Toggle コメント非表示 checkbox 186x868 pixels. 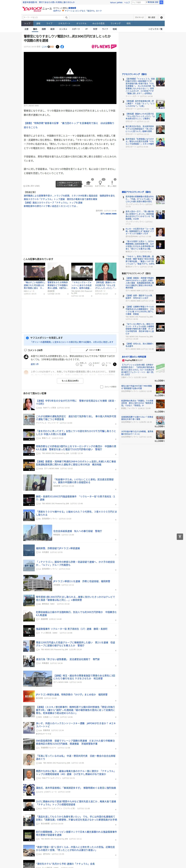102,387
